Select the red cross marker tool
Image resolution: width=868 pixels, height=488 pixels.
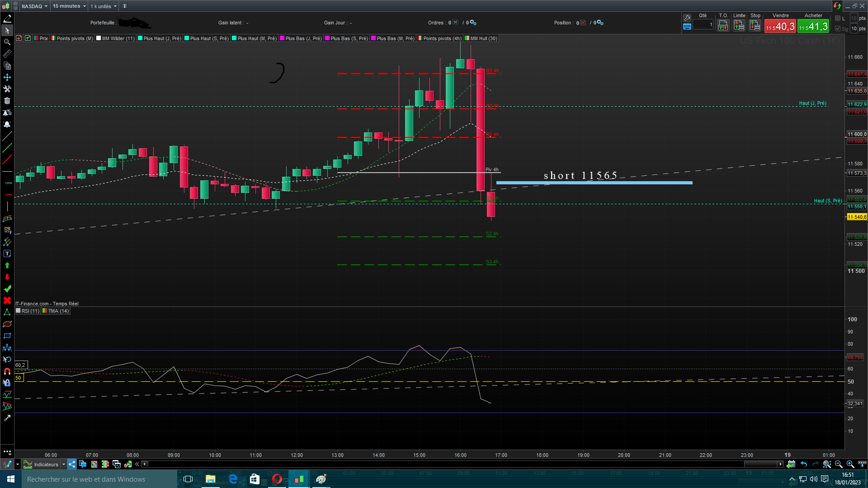[x=7, y=300]
